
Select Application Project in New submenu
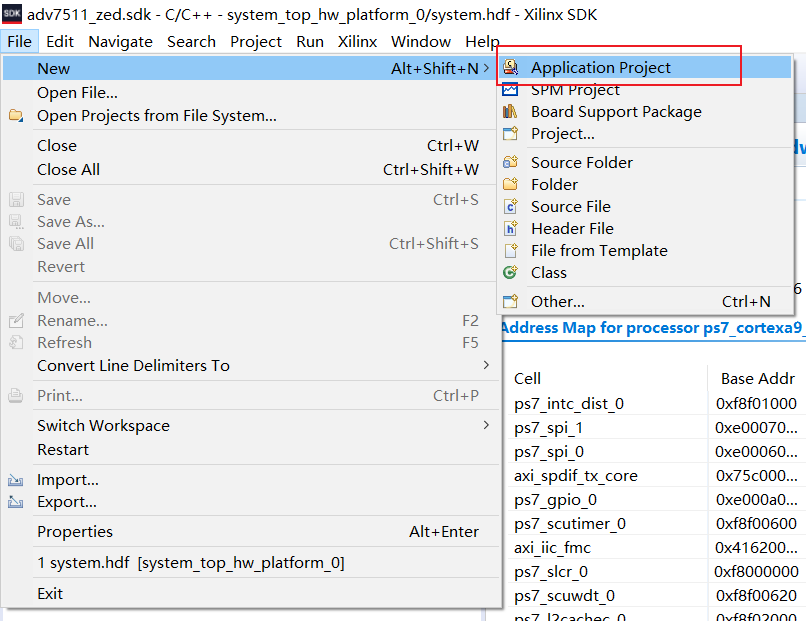pyautogui.click(x=645, y=67)
